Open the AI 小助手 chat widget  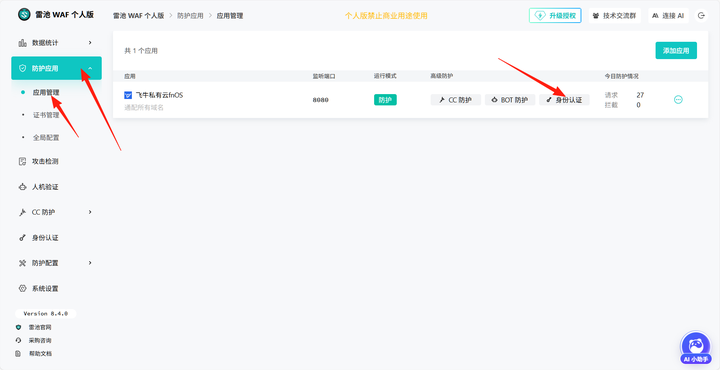[x=696, y=348]
